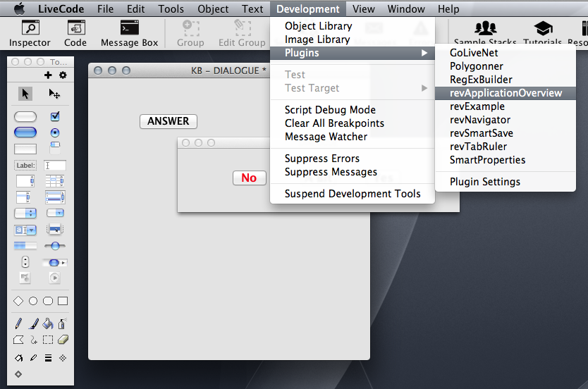Pick the blue default button object

(25, 132)
